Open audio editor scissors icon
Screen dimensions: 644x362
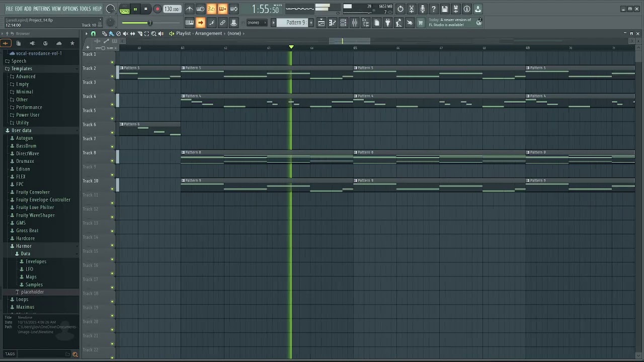412,9
